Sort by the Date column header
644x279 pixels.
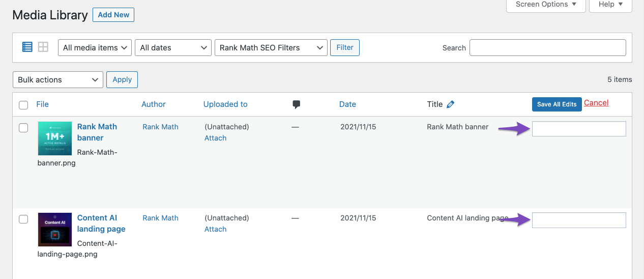point(347,104)
